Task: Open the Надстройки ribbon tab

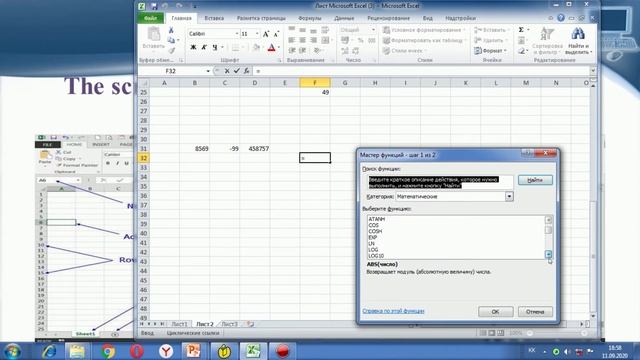Action: click(460, 18)
